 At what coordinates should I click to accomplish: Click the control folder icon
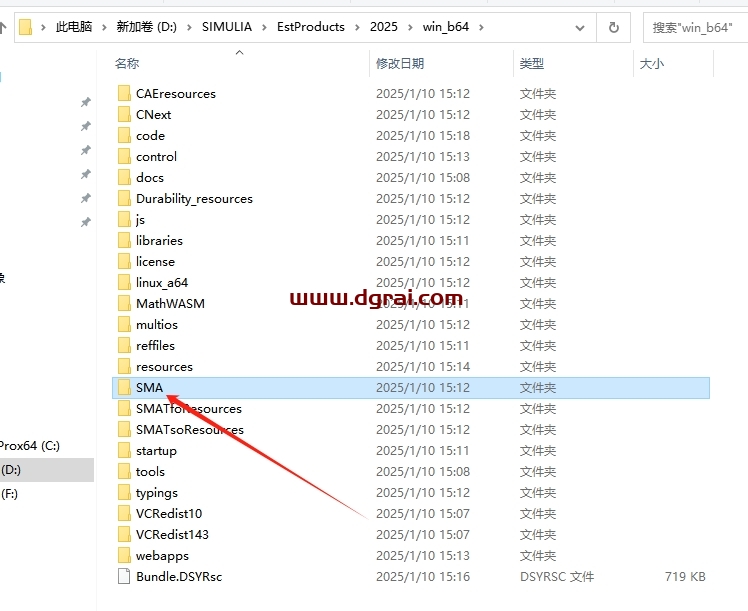pos(124,156)
